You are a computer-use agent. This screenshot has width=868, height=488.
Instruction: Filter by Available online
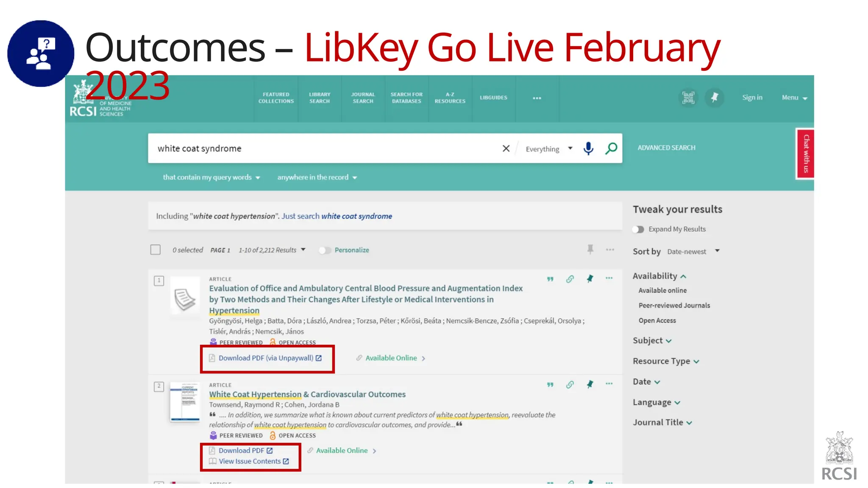(x=662, y=291)
